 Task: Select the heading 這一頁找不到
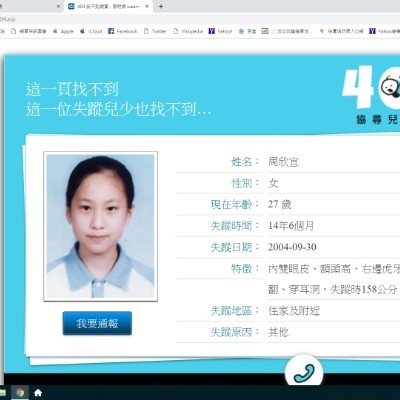72,89
